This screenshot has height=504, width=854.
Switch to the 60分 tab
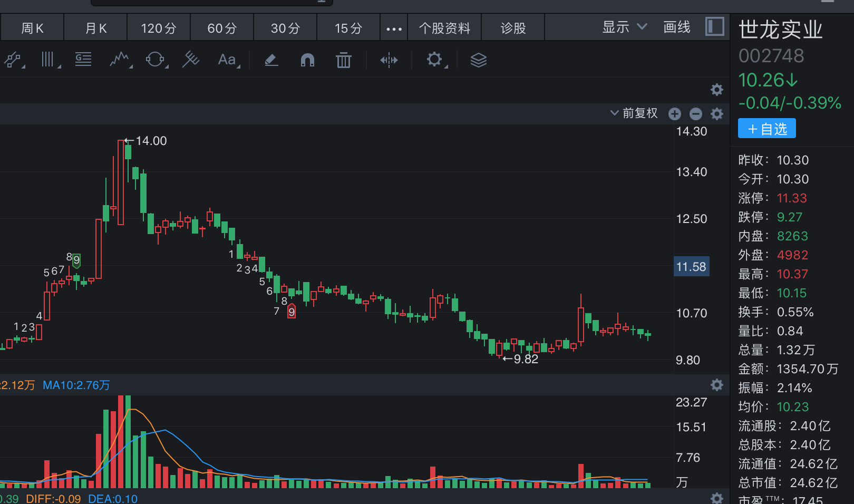pyautogui.click(x=222, y=28)
